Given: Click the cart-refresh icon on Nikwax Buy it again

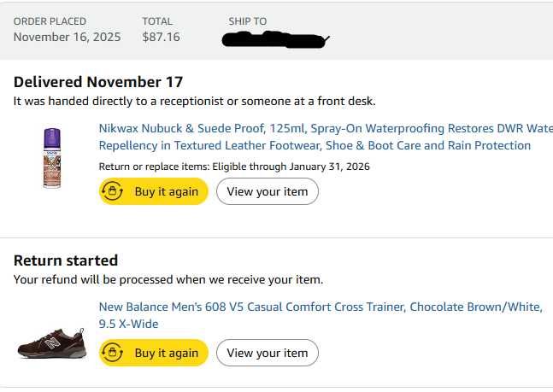Looking at the screenshot, I should [113, 191].
